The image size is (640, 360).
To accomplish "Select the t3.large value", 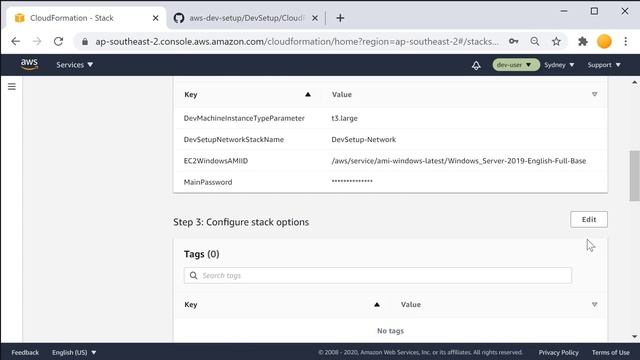I will [x=344, y=118].
